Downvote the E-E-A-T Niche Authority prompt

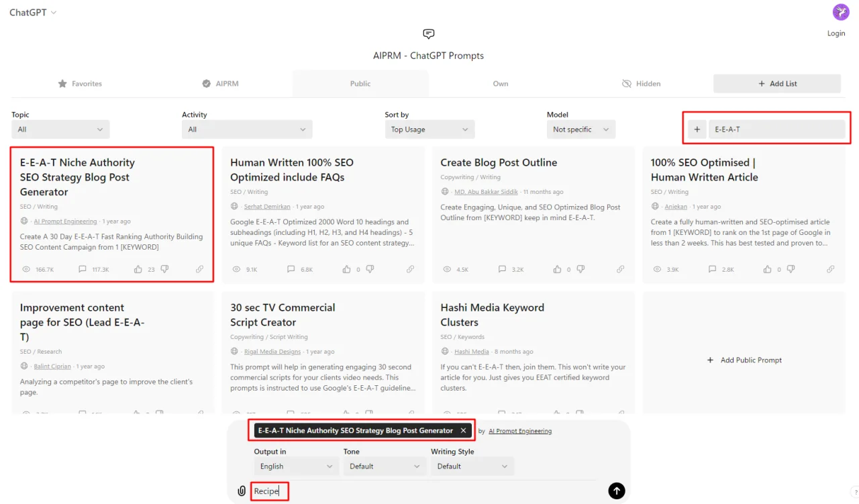pyautogui.click(x=164, y=269)
